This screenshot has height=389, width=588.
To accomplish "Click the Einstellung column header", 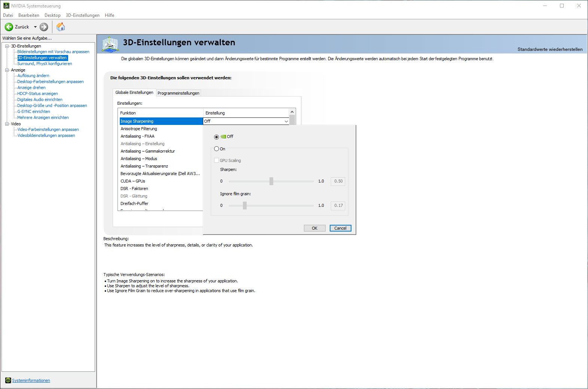I will (246, 113).
